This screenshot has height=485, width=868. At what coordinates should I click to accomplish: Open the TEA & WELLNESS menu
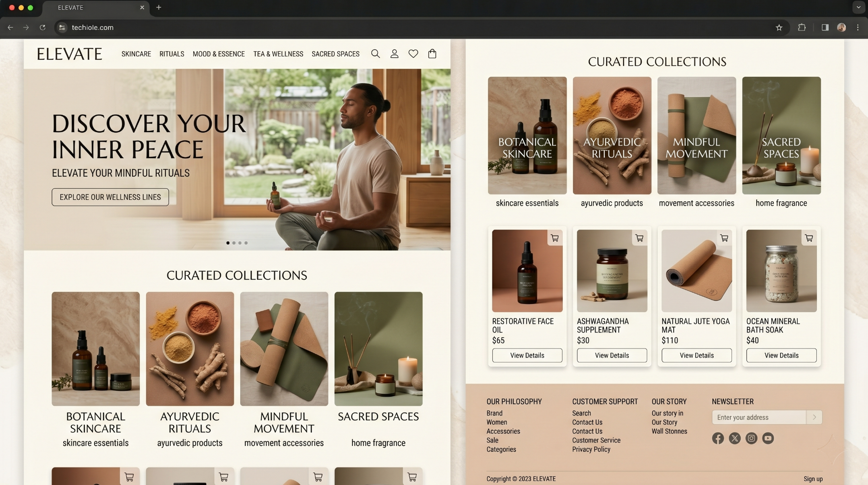278,54
